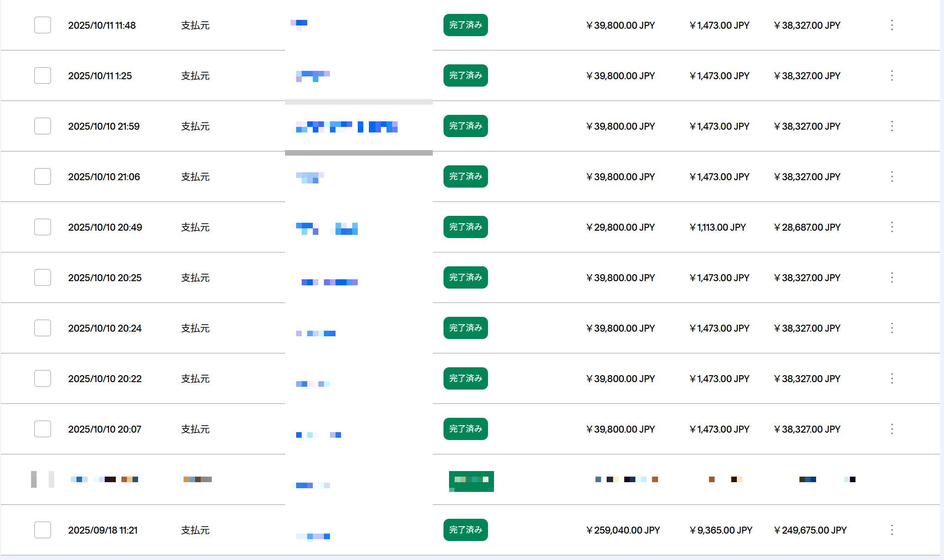Image resolution: width=944 pixels, height=560 pixels.
Task: Click 完了済み status badge on 2025/10/11 1:25 row
Action: pyautogui.click(x=465, y=76)
